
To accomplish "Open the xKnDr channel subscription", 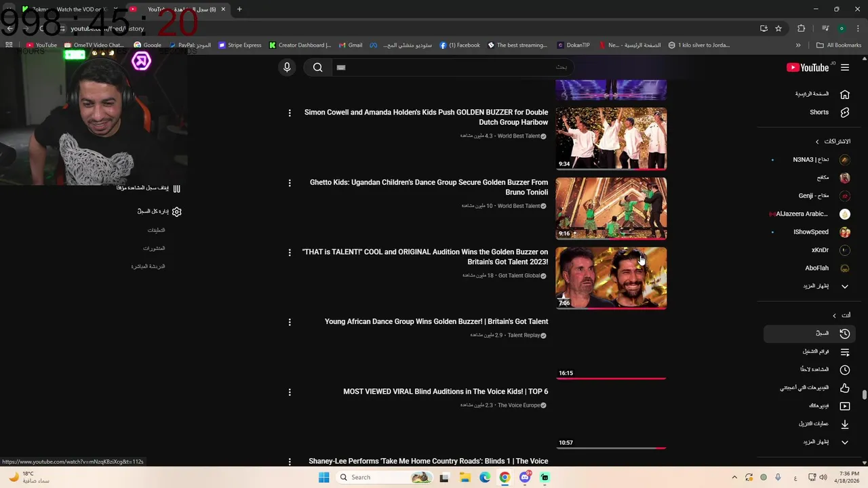I will click(x=810, y=250).
